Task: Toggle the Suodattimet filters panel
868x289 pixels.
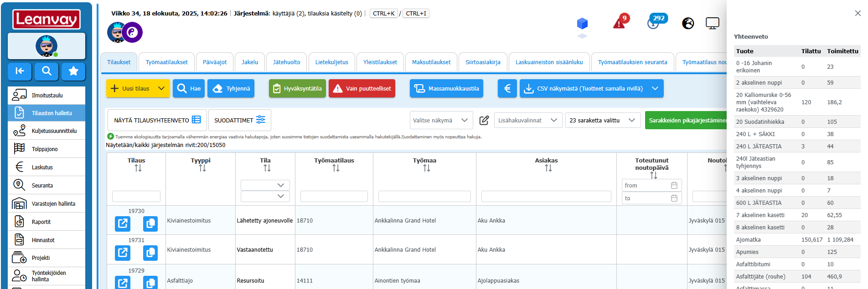Action: pos(239,120)
